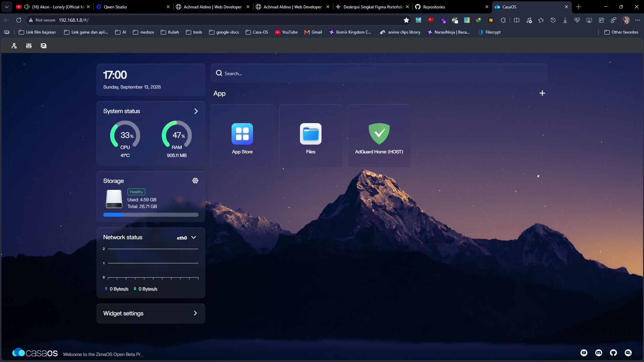The height and width of the screenshot is (362, 644).
Task: Open Gmail bookmark
Action: tap(313, 32)
